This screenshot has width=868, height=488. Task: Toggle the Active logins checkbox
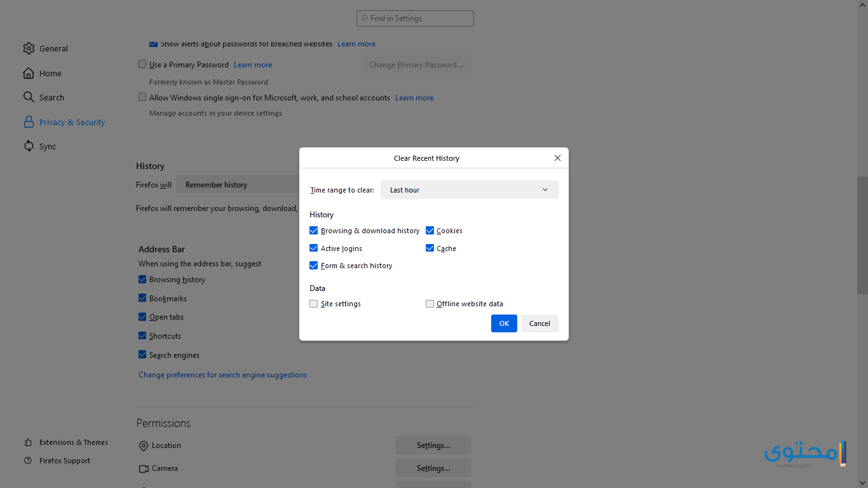[313, 248]
